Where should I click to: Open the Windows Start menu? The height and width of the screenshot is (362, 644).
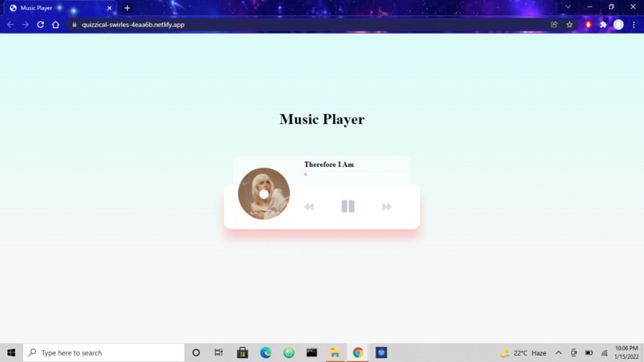[x=11, y=352]
